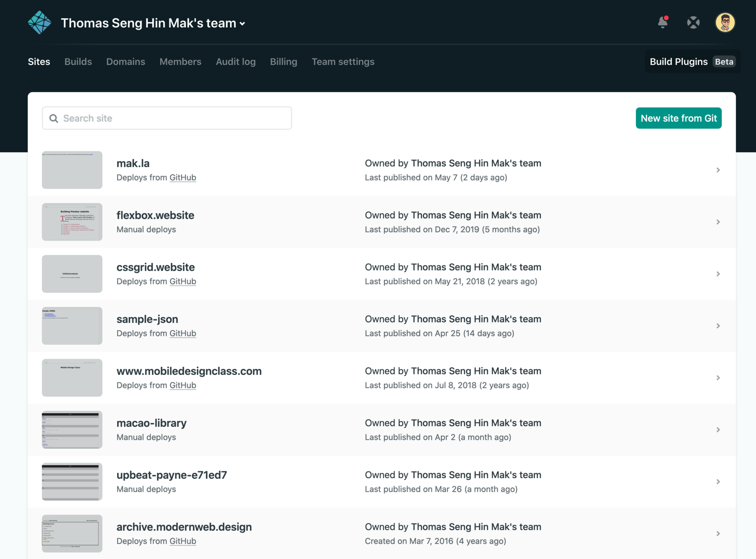The height and width of the screenshot is (559, 756).
Task: Click 'Manual deploys' under flexbox.website
Action: point(146,229)
